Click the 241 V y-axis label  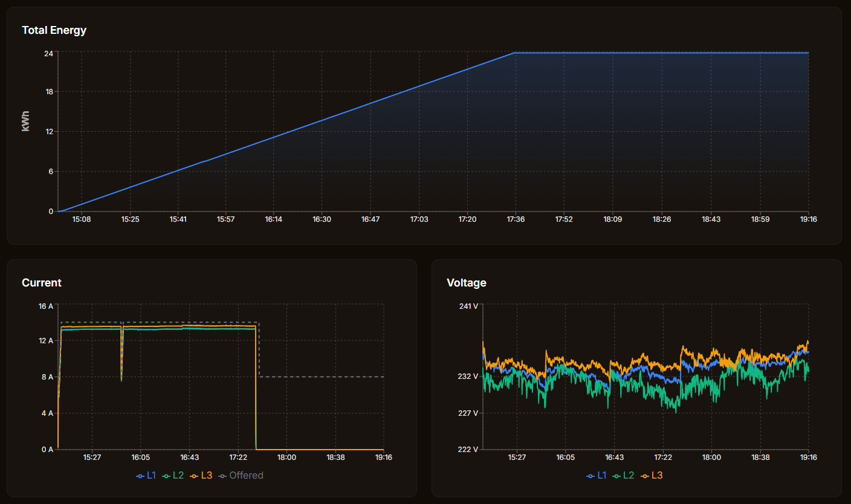click(468, 306)
